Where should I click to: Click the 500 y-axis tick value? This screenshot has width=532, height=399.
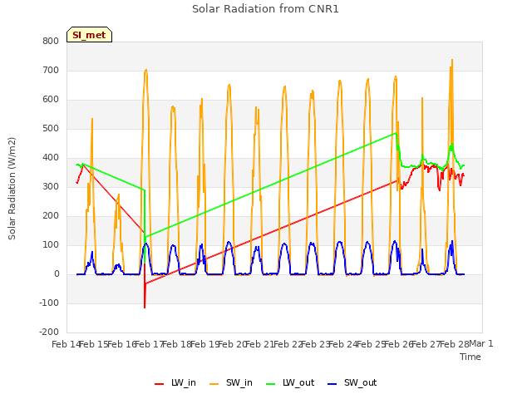click(51, 129)
